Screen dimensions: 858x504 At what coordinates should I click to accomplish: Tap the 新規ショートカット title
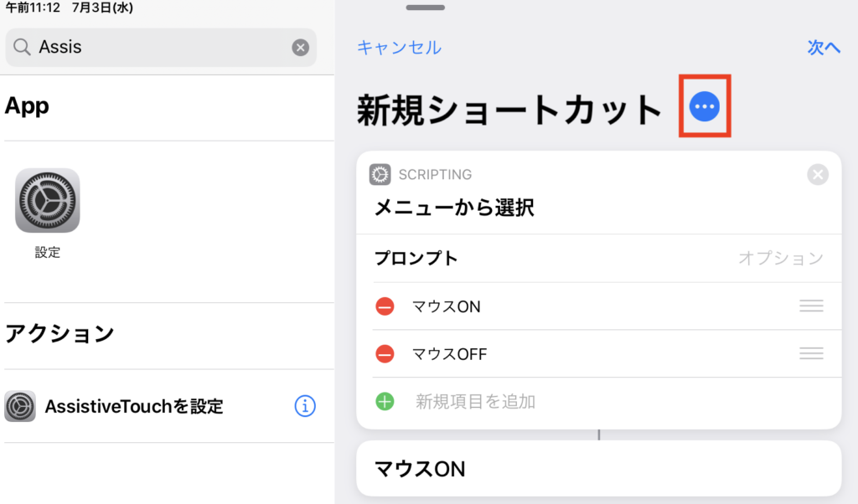[509, 110]
